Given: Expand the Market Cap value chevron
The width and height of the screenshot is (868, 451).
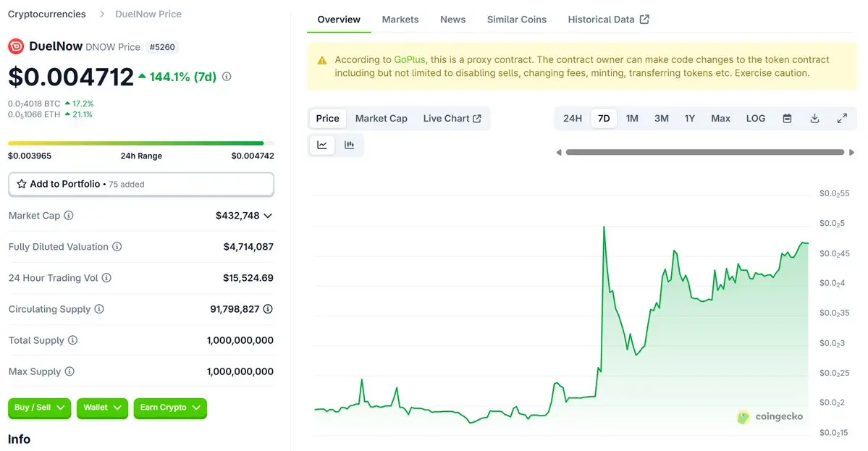Looking at the screenshot, I should [268, 216].
